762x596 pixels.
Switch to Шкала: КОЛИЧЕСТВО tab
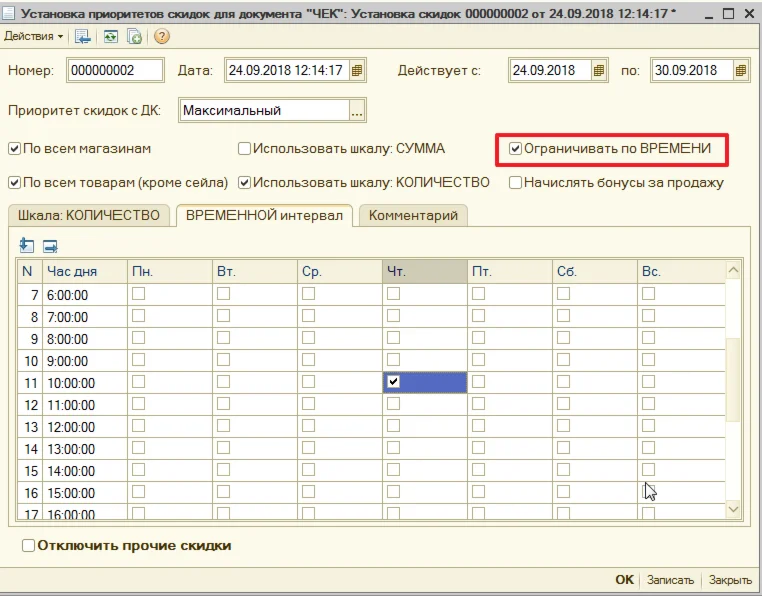(x=89, y=216)
